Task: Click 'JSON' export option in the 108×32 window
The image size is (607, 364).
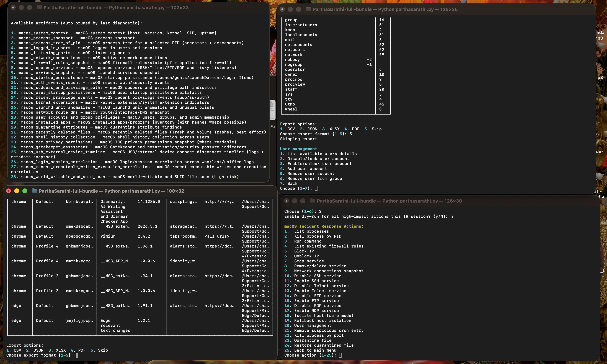Action: (38, 350)
